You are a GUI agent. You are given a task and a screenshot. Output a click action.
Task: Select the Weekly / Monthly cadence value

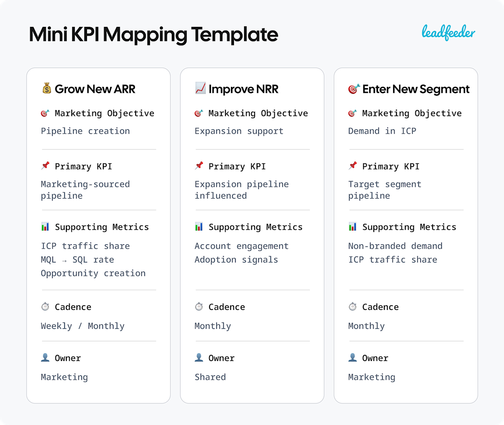83,326
